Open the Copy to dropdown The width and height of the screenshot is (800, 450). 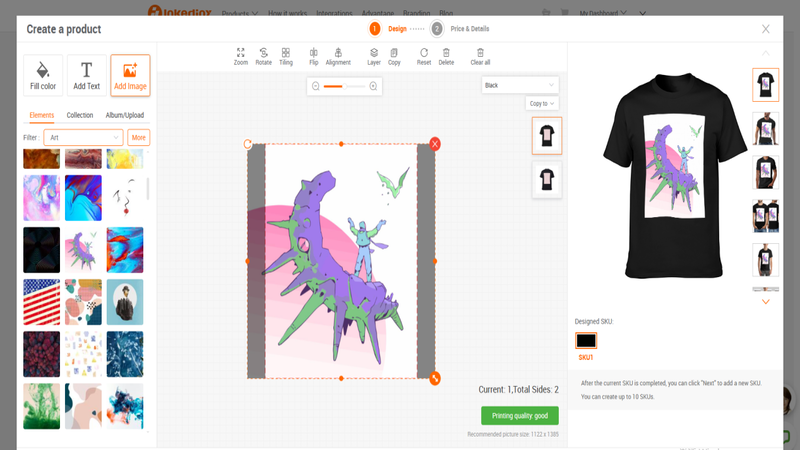[542, 104]
